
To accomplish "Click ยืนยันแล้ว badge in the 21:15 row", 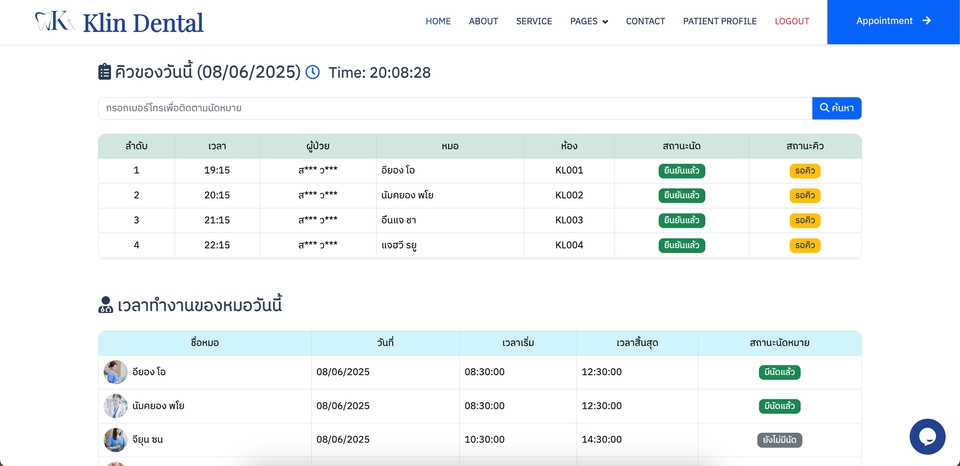I will (681, 220).
